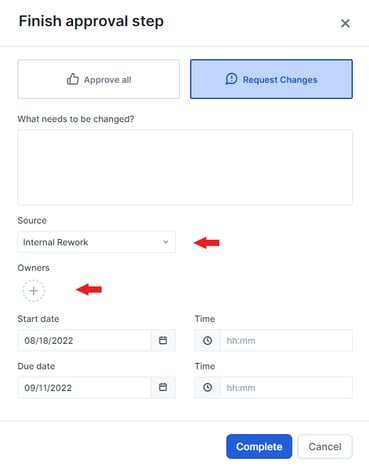Click the Complete button
This screenshot has width=369, height=467.
click(259, 447)
